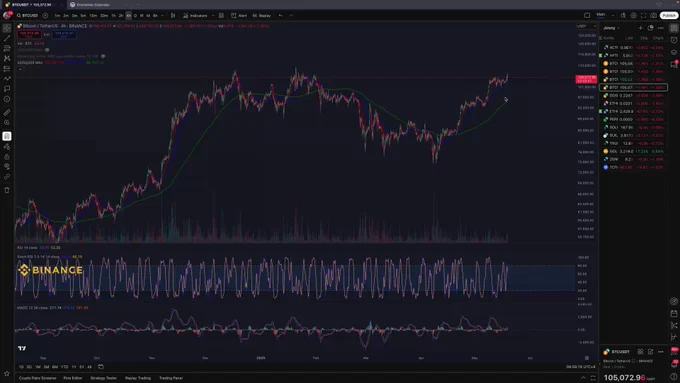Open the Indicators menu
The image size is (680, 383).
tap(195, 16)
